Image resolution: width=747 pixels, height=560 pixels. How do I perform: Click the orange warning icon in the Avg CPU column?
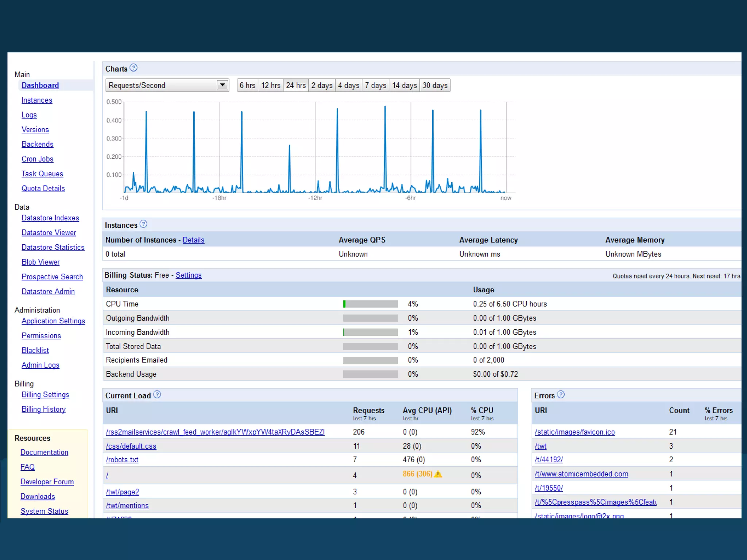click(438, 474)
